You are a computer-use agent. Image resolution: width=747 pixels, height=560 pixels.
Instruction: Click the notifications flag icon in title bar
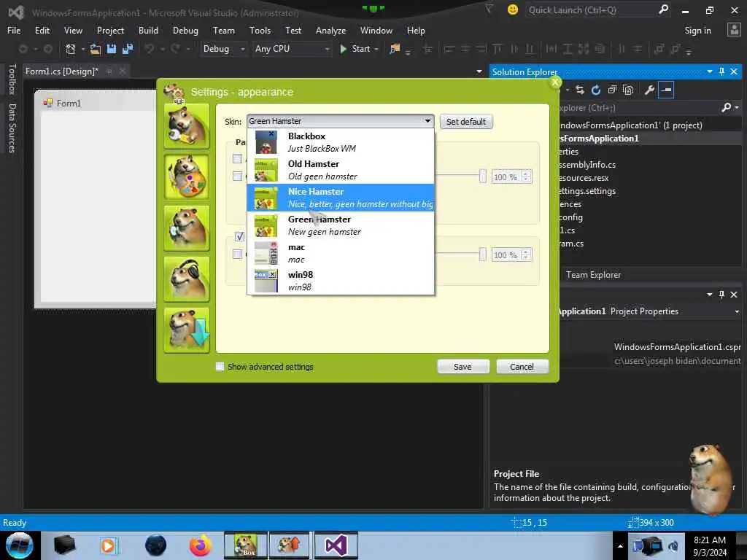489,9
